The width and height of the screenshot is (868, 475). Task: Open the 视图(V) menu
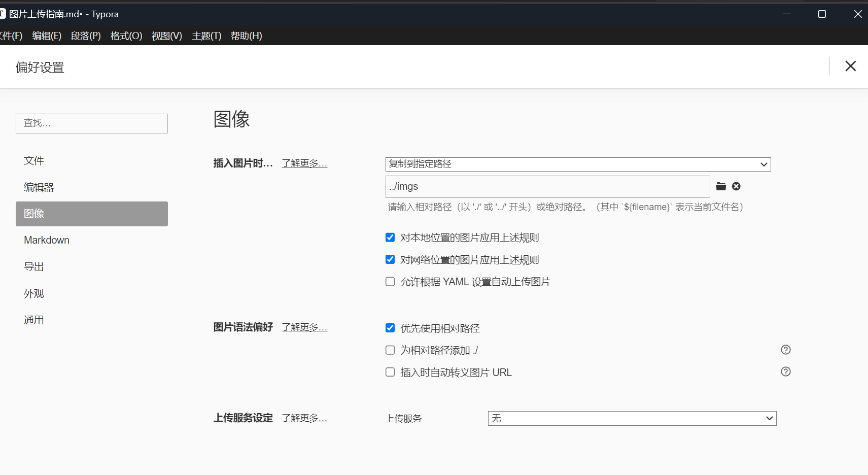[167, 36]
